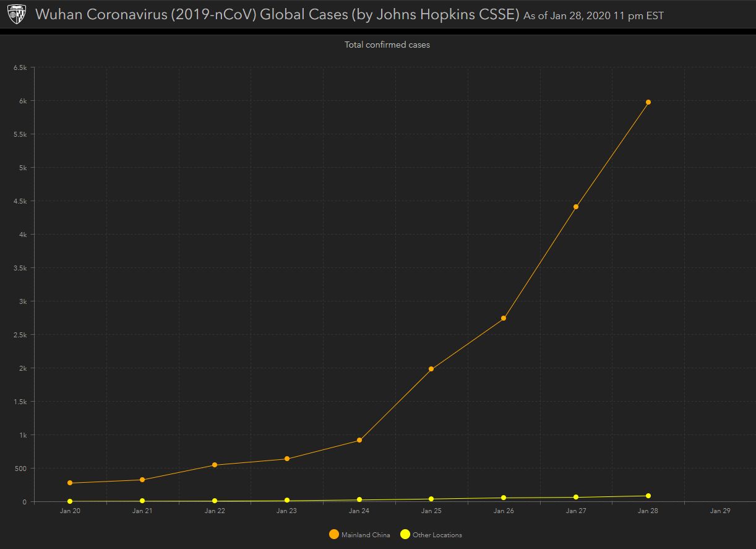The height and width of the screenshot is (549, 756).
Task: Click the orange Jan 23 data point
Action: tap(287, 459)
